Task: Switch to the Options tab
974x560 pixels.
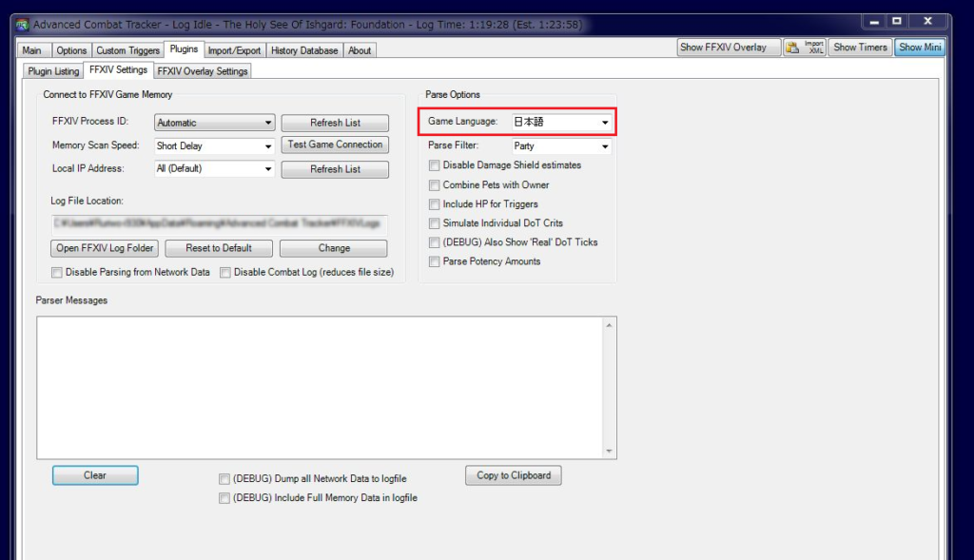Action: click(x=71, y=50)
